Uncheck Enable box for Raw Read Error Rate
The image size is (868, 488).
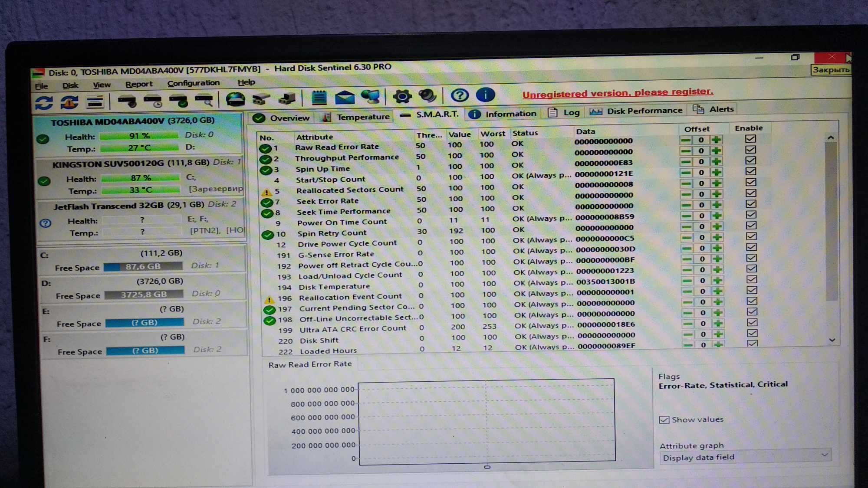coord(750,139)
